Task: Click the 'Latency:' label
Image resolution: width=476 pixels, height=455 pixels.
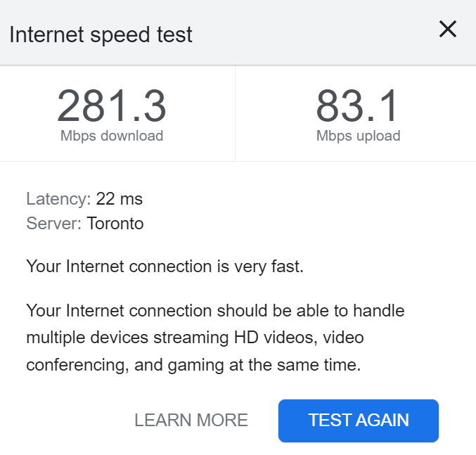Action: coord(58,199)
